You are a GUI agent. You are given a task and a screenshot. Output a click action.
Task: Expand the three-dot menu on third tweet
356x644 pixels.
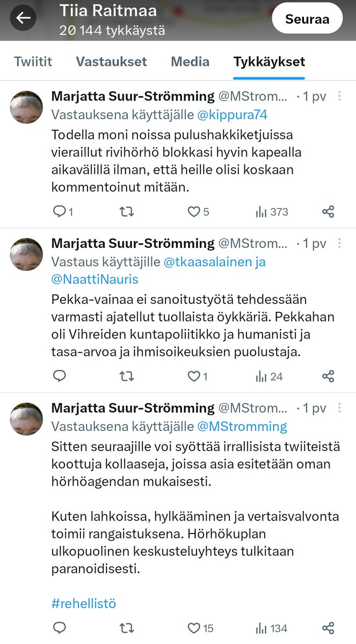(x=339, y=408)
